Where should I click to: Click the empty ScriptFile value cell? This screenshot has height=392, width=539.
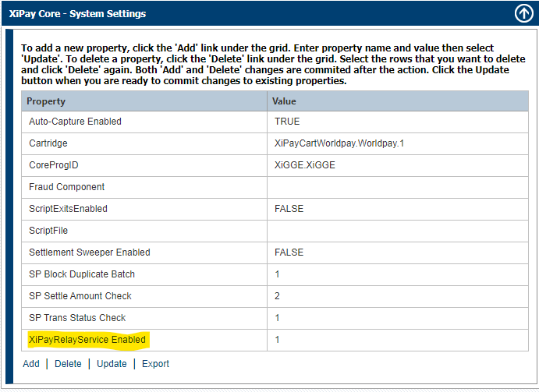[398, 231]
